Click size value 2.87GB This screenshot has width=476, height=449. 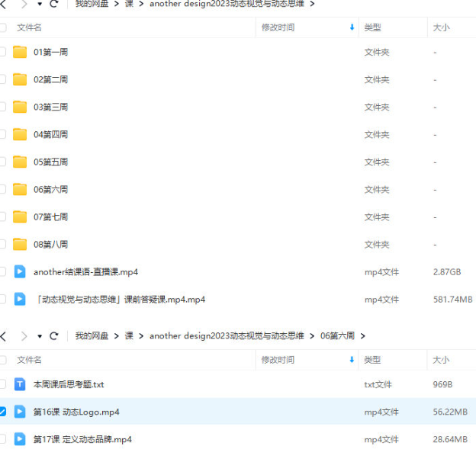(x=447, y=272)
